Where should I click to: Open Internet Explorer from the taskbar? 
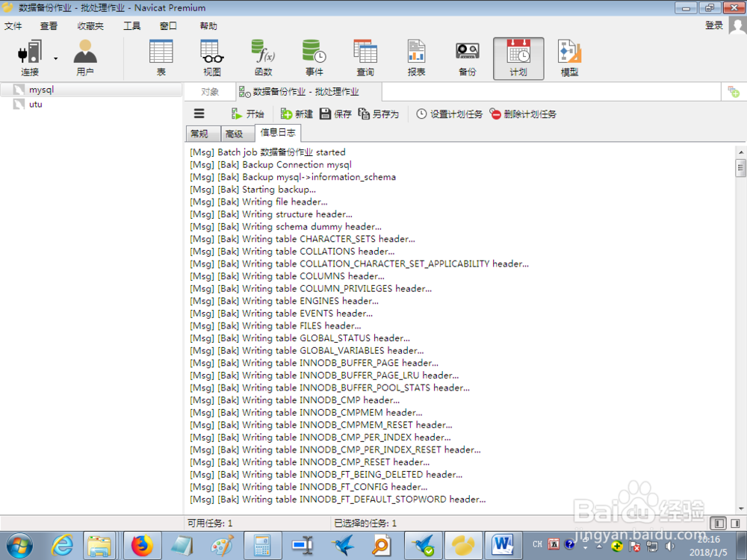tap(63, 546)
